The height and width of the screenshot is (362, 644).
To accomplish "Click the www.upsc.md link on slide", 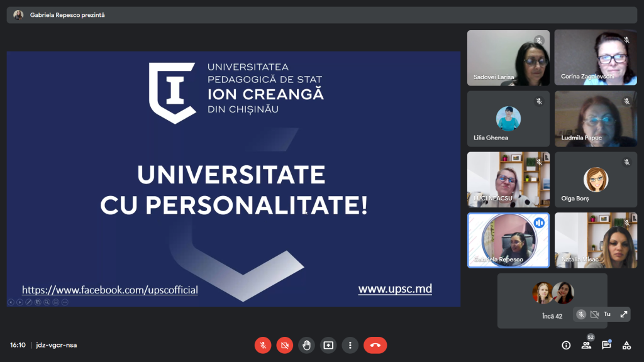I will click(395, 289).
